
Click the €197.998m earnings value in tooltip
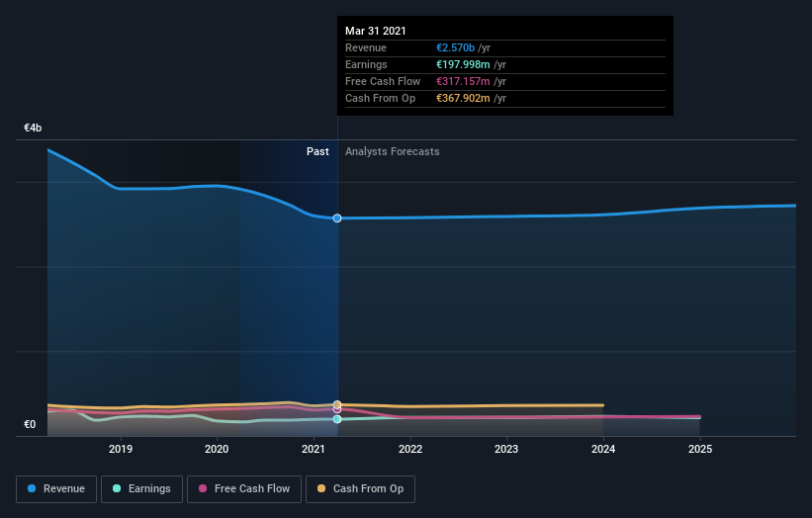click(x=463, y=64)
